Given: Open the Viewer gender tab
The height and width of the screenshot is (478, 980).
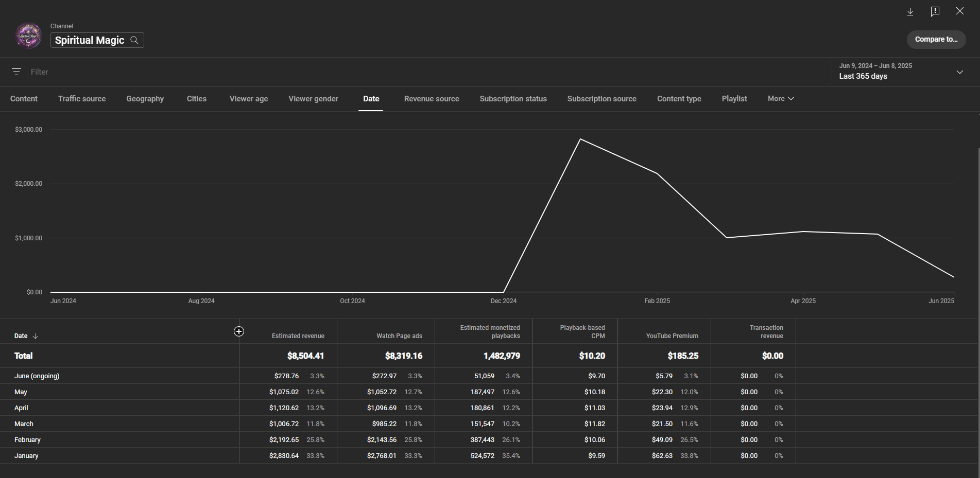Looking at the screenshot, I should click(x=314, y=99).
